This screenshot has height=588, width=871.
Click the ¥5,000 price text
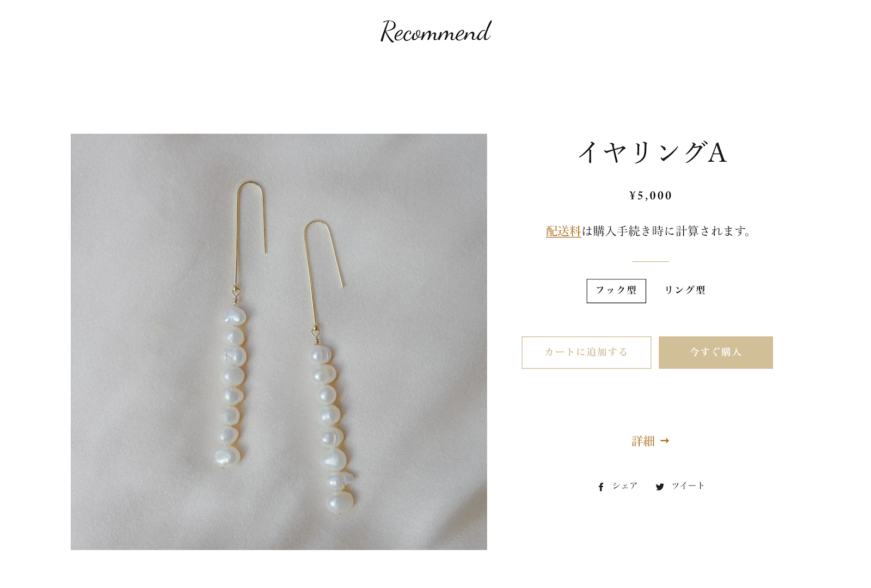[651, 195]
